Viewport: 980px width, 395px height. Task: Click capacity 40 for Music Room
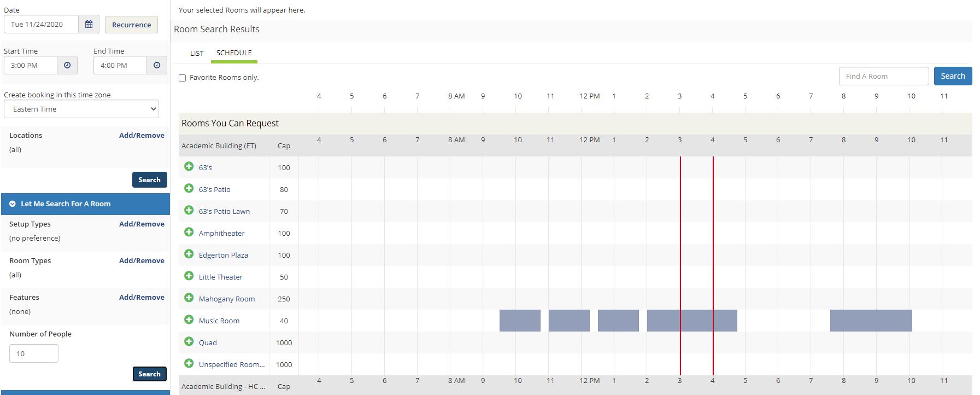pos(284,321)
